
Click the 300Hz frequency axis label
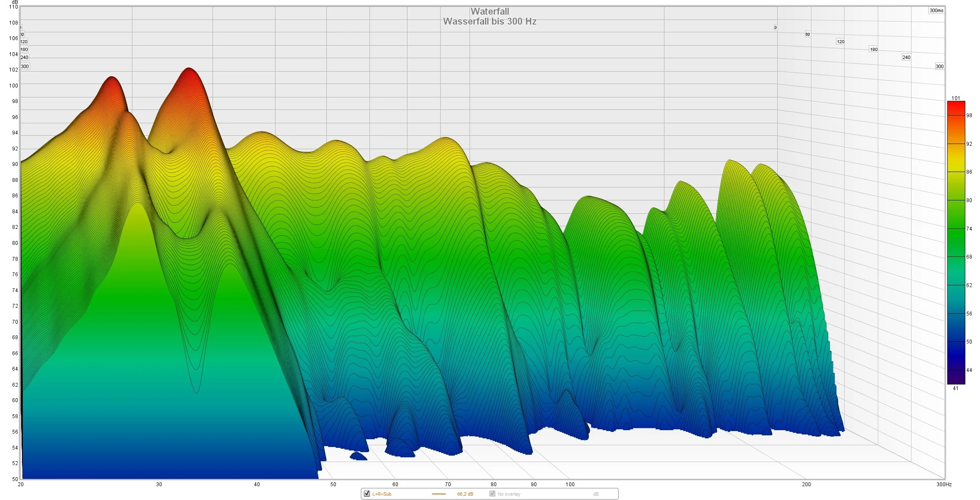(x=943, y=484)
